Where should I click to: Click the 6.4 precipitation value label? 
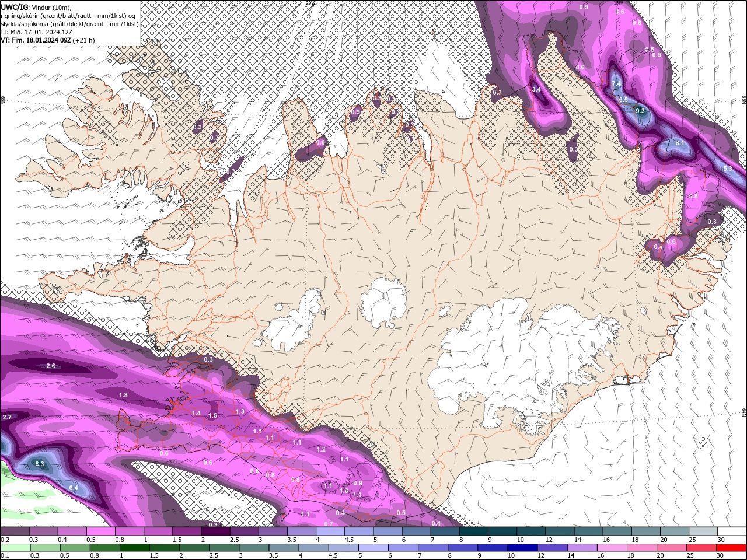(74, 488)
